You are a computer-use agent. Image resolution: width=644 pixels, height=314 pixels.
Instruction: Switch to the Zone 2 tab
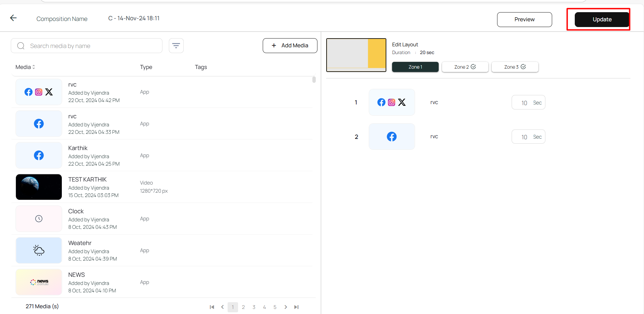click(465, 67)
